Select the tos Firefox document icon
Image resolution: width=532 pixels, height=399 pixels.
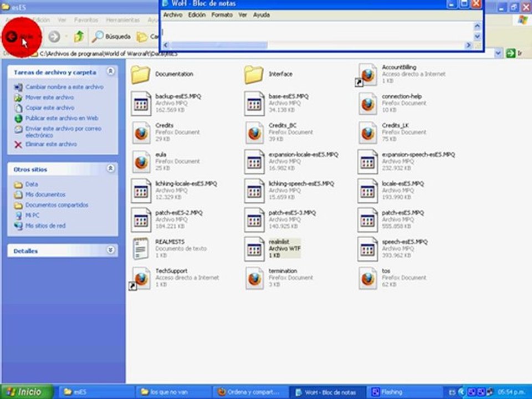pos(368,279)
